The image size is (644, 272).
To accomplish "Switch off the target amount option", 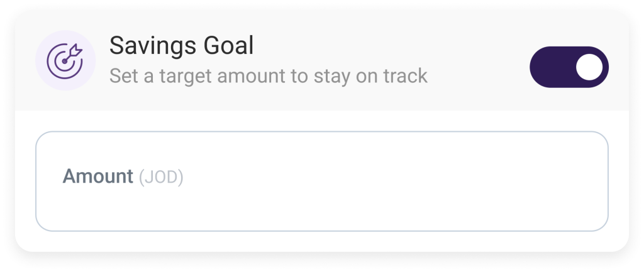I will point(569,67).
